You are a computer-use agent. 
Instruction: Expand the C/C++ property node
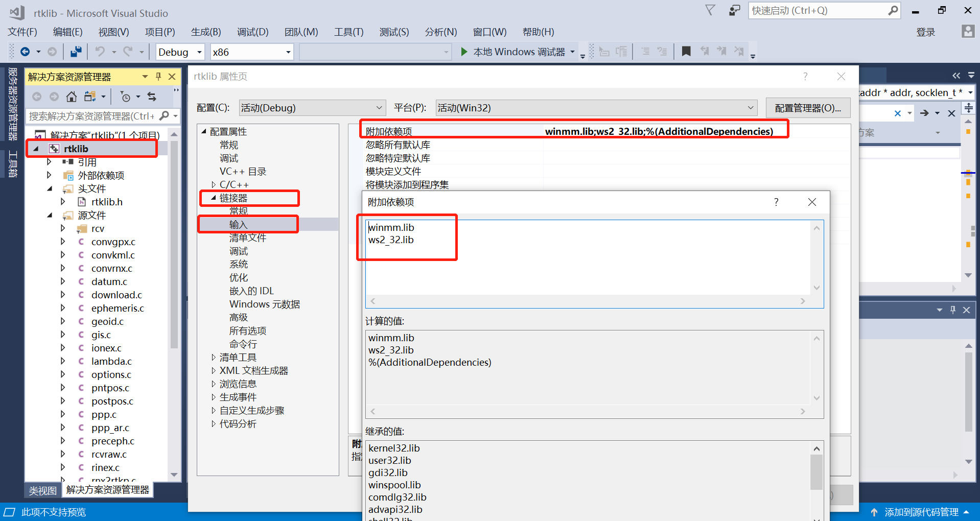214,184
